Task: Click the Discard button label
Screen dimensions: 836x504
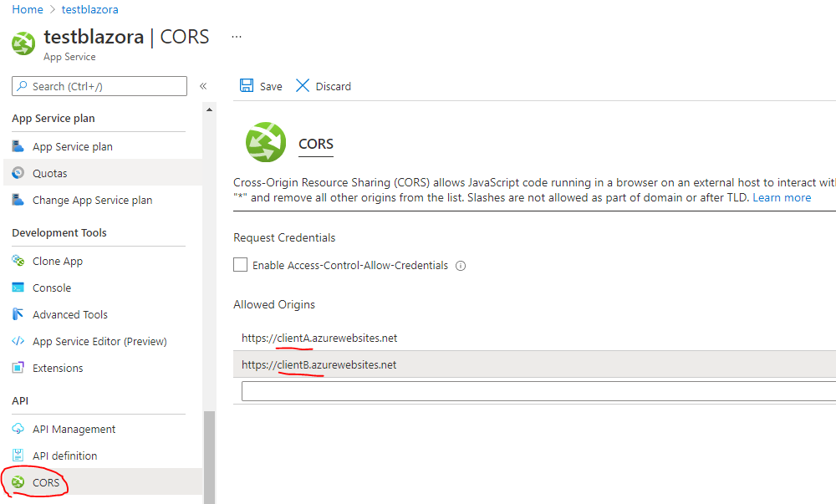Action: 334,86
